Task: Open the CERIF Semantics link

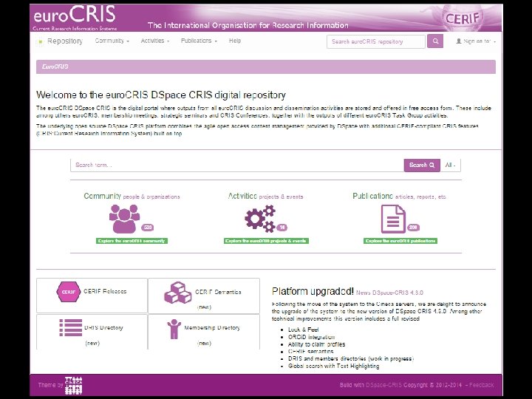Action: tap(218, 292)
